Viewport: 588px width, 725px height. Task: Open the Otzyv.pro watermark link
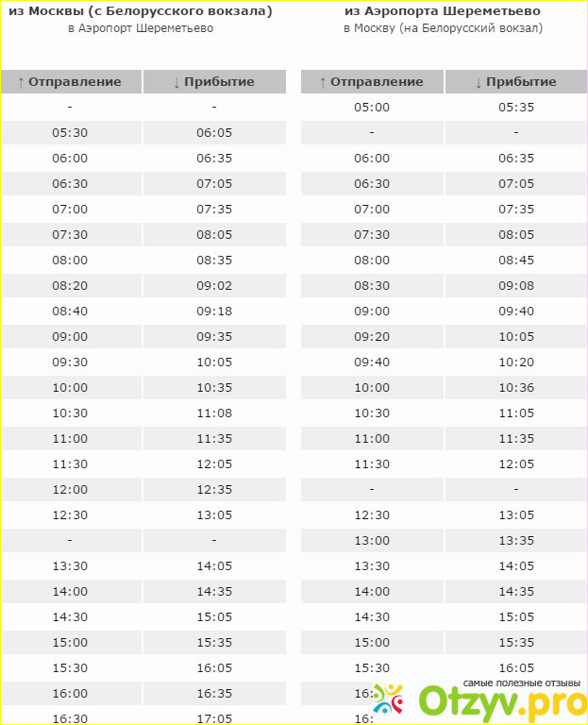click(502, 703)
